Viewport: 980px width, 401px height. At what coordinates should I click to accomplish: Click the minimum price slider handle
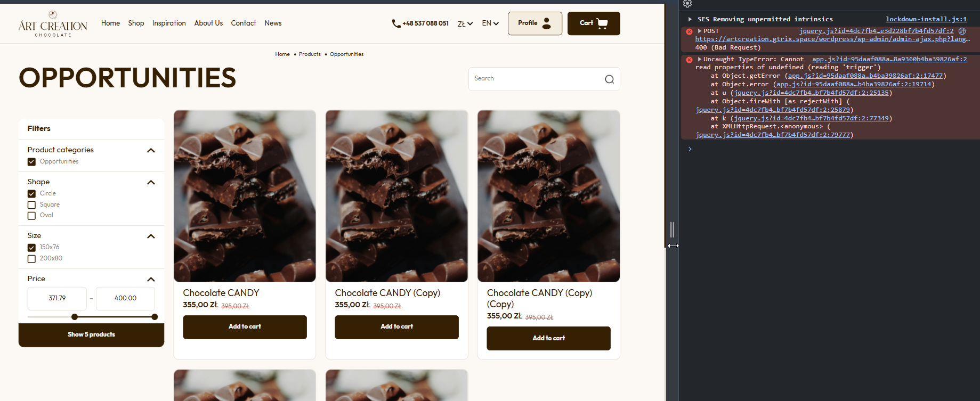click(75, 317)
